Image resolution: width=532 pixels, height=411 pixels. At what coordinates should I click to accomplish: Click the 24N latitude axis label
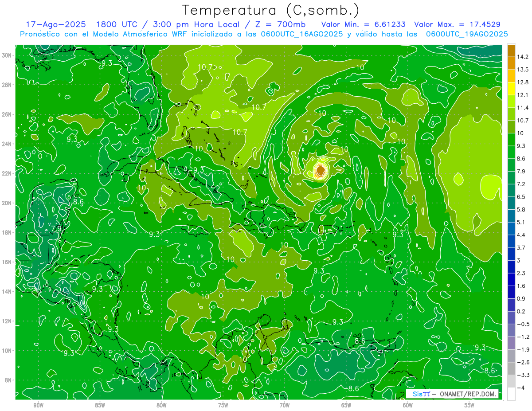point(7,144)
